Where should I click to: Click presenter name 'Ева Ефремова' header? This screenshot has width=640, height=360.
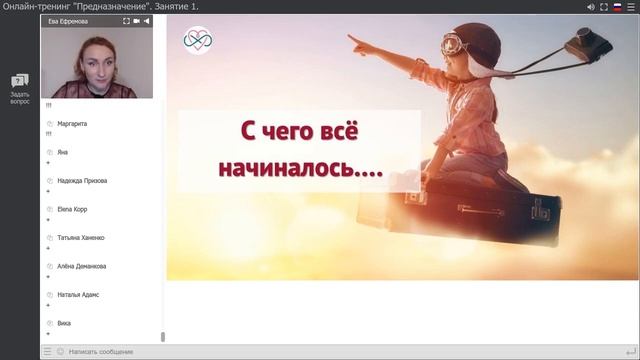[x=68, y=21]
